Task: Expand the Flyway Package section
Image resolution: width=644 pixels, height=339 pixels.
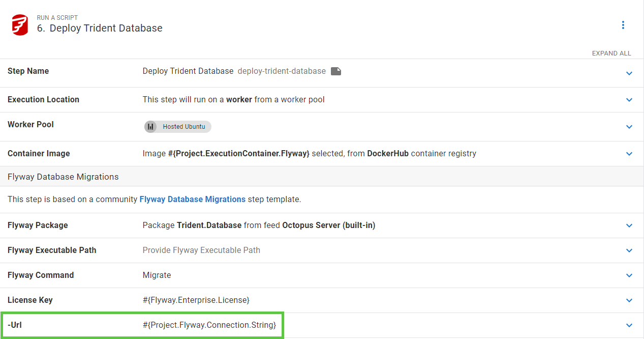Action: pos(629,225)
